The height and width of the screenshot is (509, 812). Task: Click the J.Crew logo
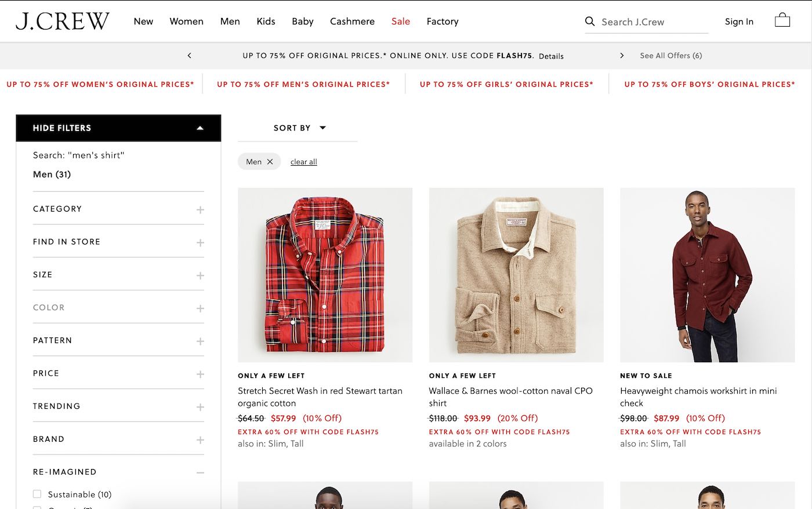(x=62, y=21)
